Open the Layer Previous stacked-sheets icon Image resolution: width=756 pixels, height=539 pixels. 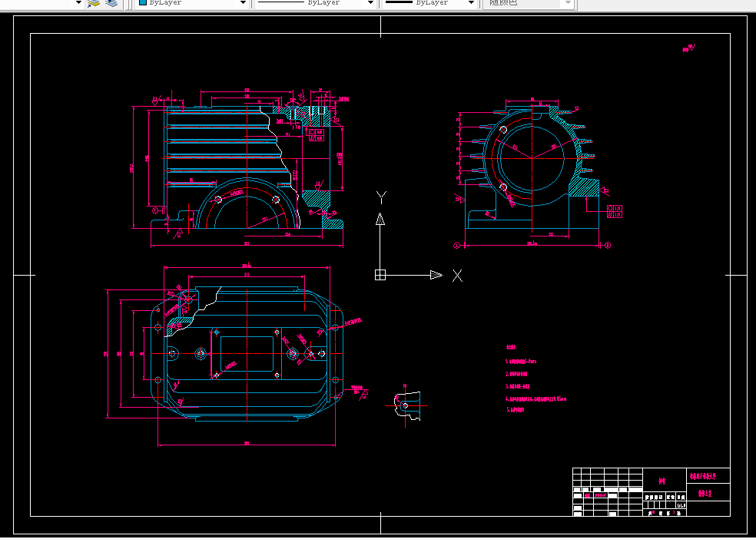coord(111,3)
